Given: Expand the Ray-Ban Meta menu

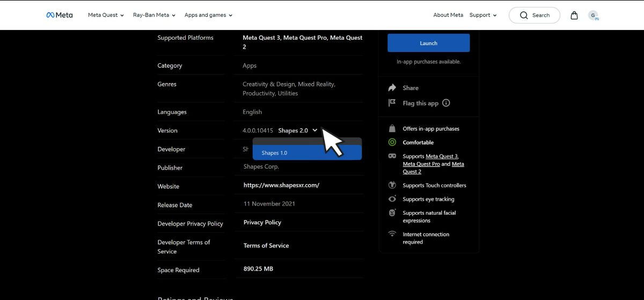Looking at the screenshot, I should (x=154, y=15).
